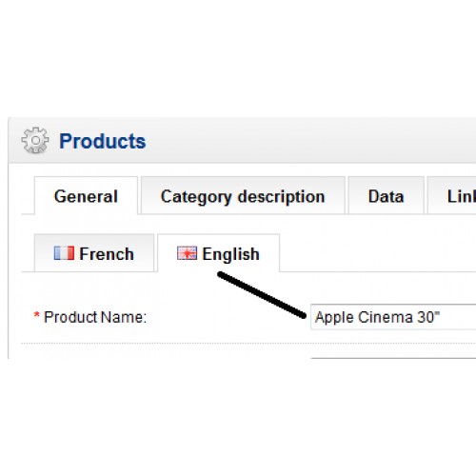Open the partially visible Links tab

pyautogui.click(x=452, y=196)
